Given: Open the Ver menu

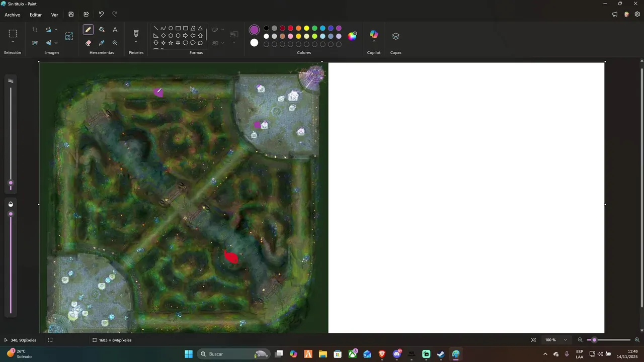Looking at the screenshot, I should (54, 15).
